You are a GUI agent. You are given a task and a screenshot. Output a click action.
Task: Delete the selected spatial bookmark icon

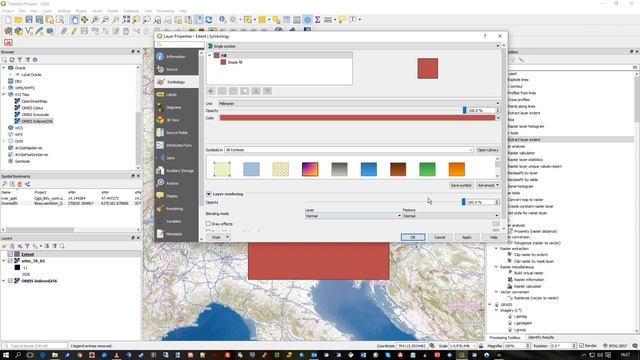point(20,184)
